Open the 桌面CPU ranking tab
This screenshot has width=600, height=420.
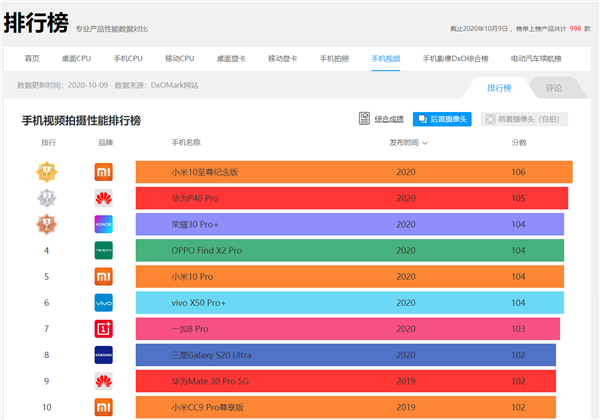tap(76, 59)
